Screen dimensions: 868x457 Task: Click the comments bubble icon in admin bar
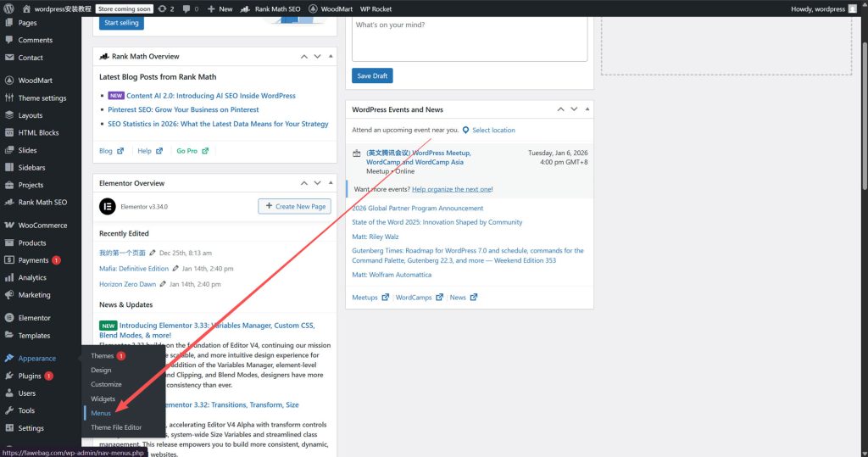(x=186, y=8)
